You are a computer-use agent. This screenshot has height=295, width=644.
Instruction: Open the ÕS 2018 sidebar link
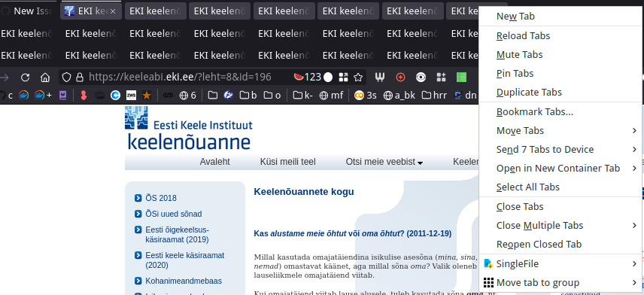[x=160, y=198]
